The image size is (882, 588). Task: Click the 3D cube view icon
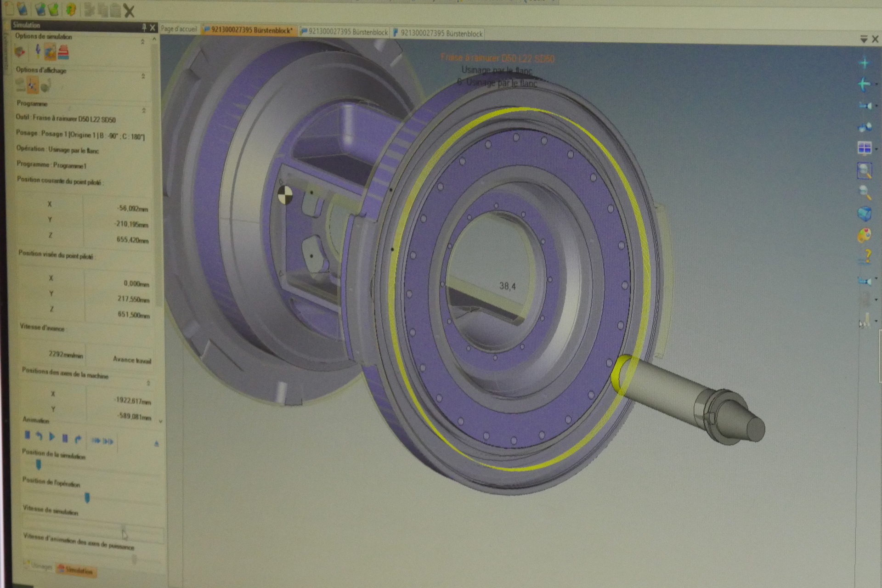click(864, 214)
